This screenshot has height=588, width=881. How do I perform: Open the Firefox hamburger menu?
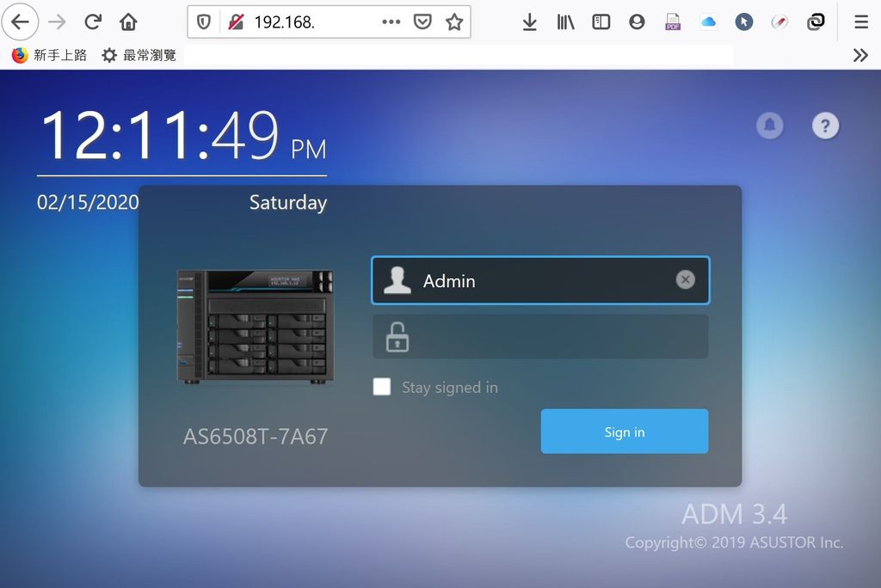click(x=861, y=21)
